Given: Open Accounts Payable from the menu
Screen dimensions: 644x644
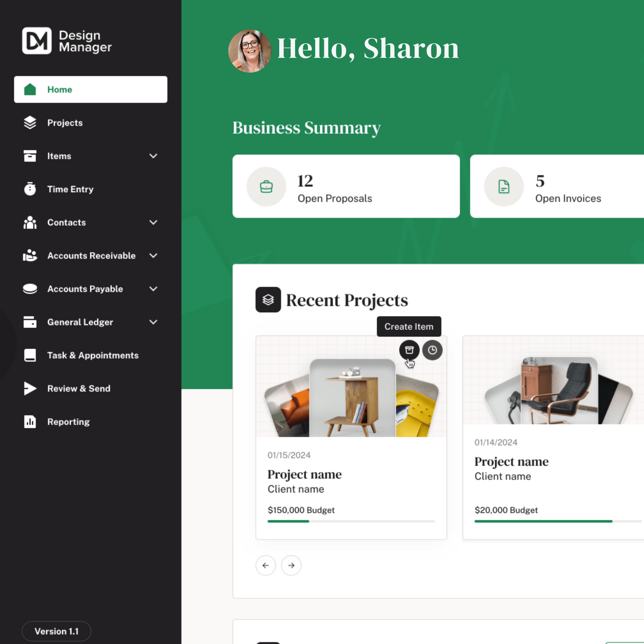Looking at the screenshot, I should tap(85, 289).
